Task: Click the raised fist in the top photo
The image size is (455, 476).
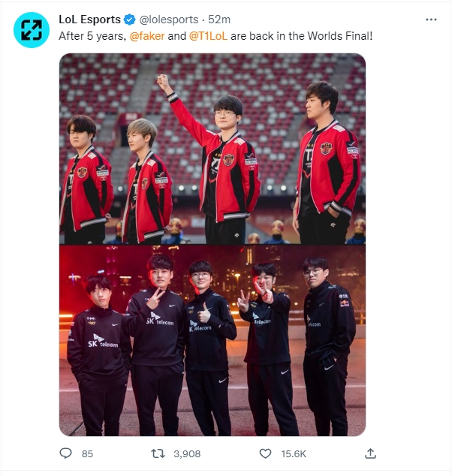Action: click(163, 81)
